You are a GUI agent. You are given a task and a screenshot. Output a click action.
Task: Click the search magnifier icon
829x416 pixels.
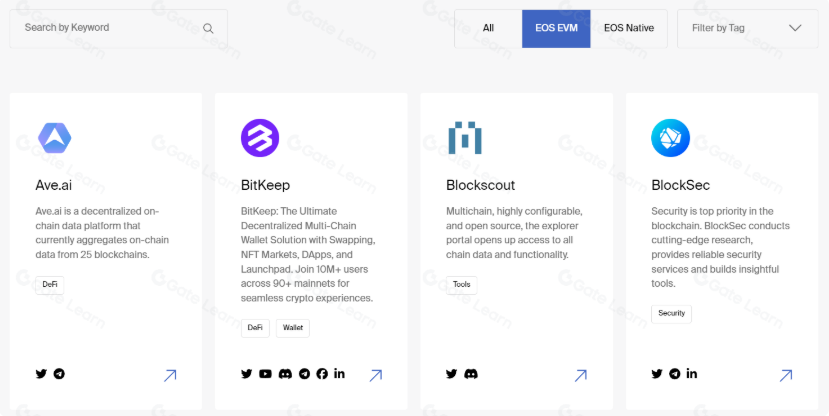click(208, 28)
